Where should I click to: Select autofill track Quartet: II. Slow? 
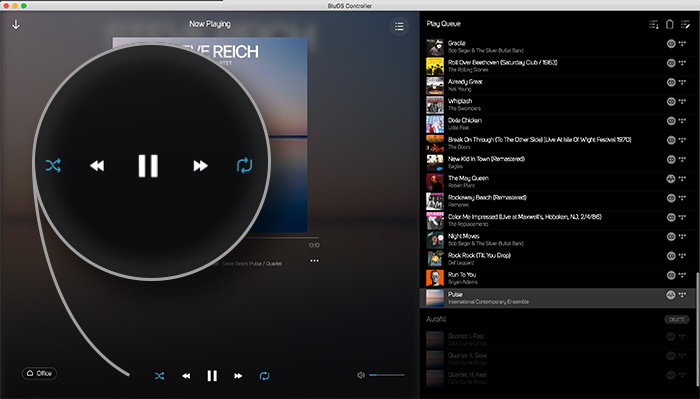(x=558, y=358)
